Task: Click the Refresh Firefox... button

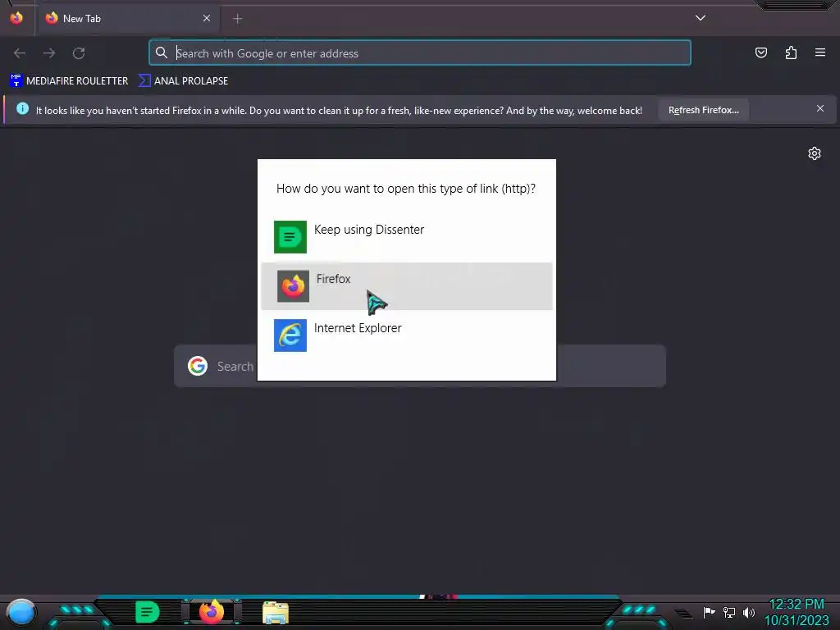Action: (703, 110)
